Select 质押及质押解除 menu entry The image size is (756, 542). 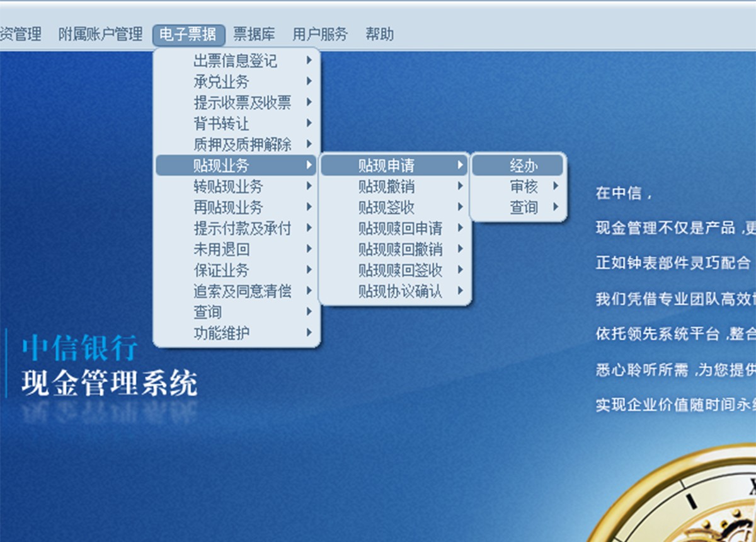[236, 144]
